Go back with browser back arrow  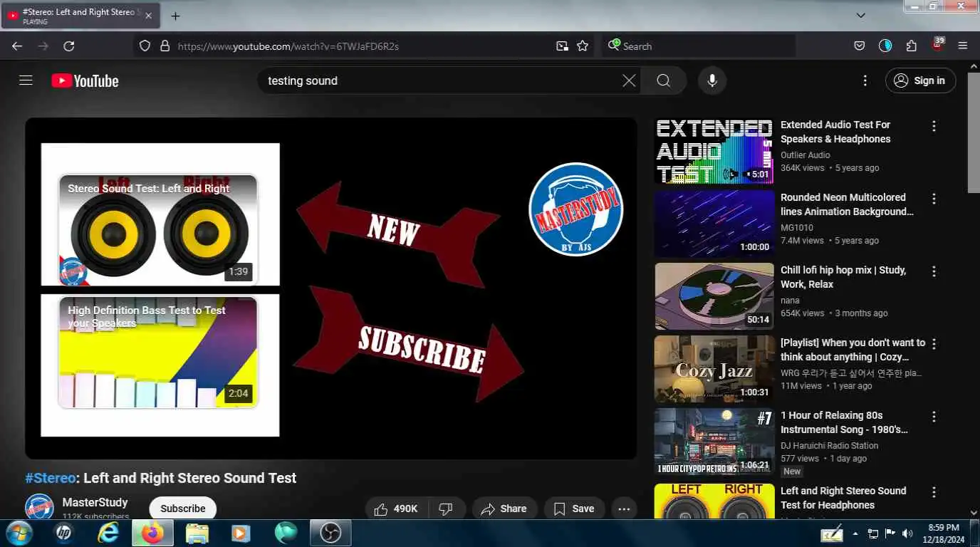tap(17, 46)
